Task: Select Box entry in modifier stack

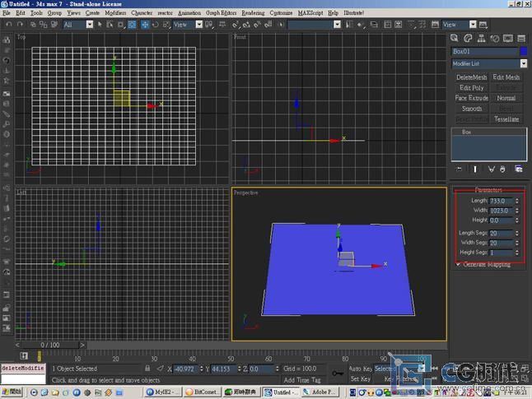Action: 488,132
